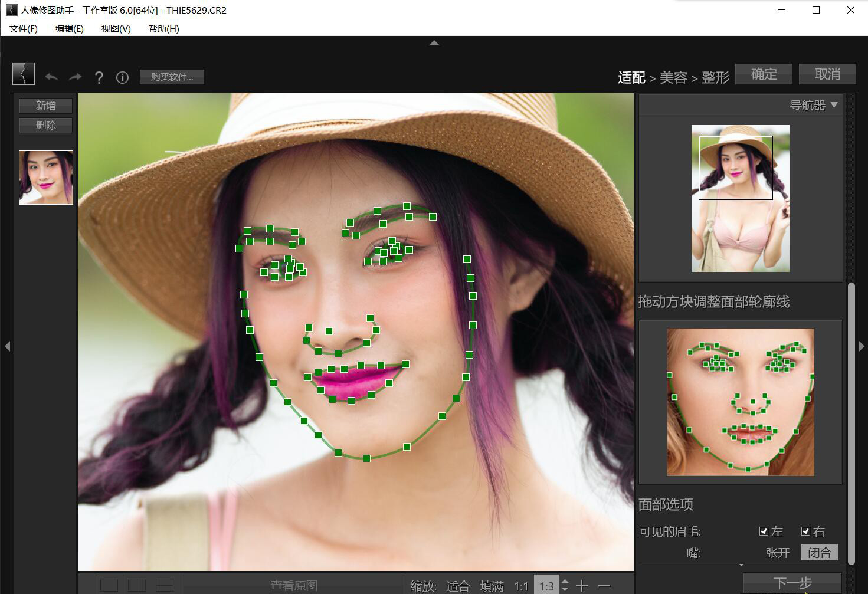This screenshot has height=594, width=868.
Task: Select the portrait thumbnail in left panel
Action: coord(45,177)
